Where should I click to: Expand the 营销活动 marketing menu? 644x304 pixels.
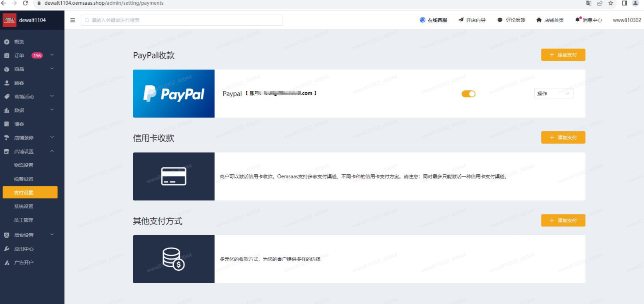tap(28, 96)
